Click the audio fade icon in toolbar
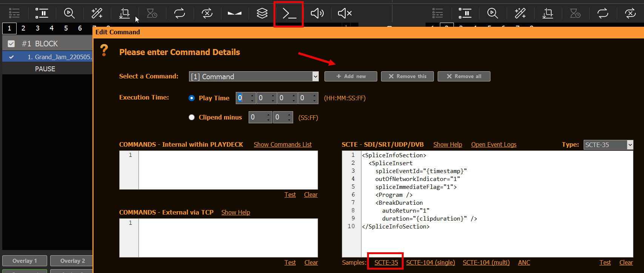Viewport: 644px width, 273px height. click(234, 14)
